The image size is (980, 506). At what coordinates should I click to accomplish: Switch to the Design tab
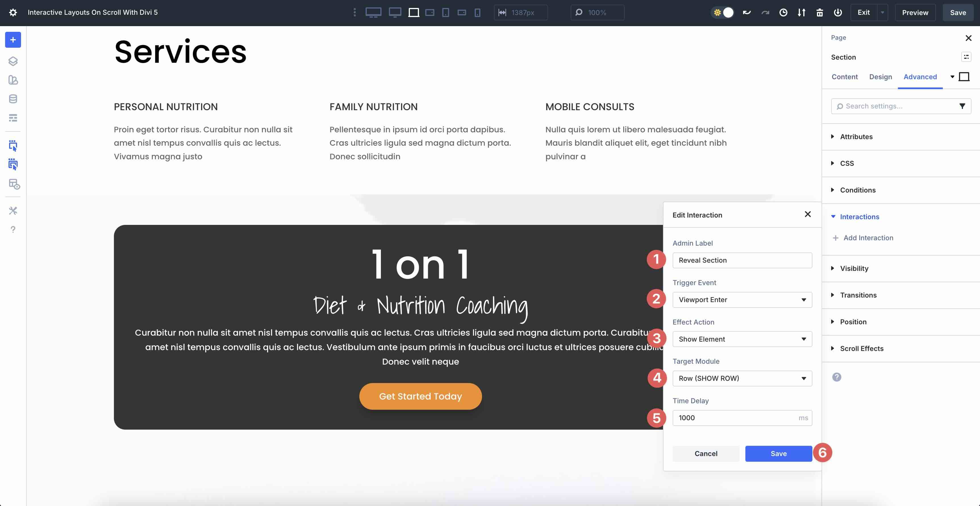click(880, 77)
